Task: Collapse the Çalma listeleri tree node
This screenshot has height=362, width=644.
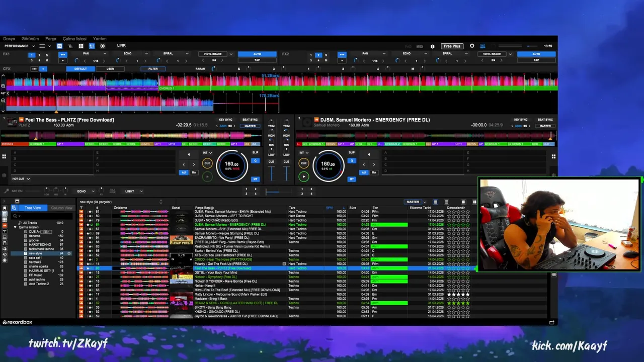Action: click(15, 227)
